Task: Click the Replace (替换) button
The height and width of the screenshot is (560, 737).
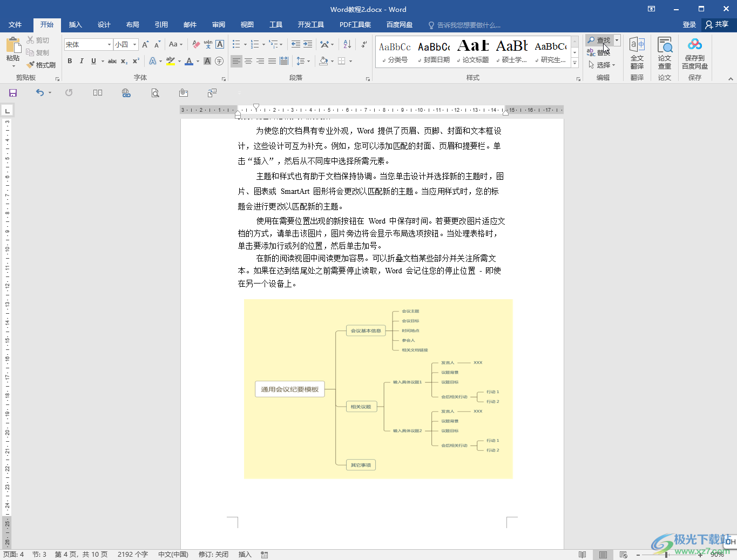Action: 599,52
